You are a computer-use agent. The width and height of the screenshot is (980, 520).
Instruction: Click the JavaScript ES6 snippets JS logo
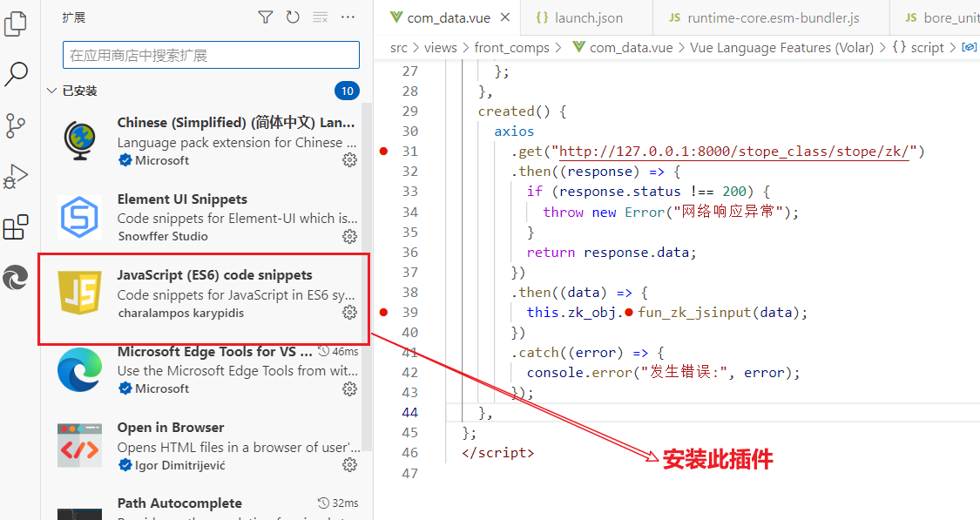(x=80, y=293)
